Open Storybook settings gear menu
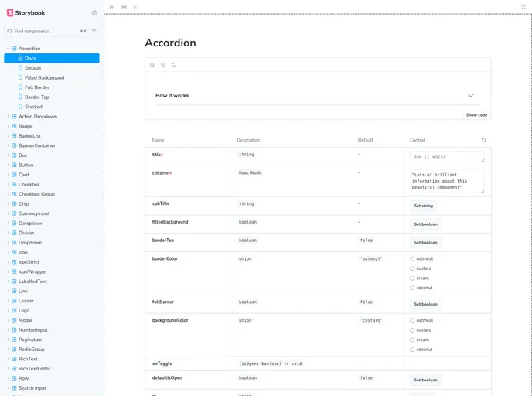Viewport: 532px width, 396px height. coord(94,13)
